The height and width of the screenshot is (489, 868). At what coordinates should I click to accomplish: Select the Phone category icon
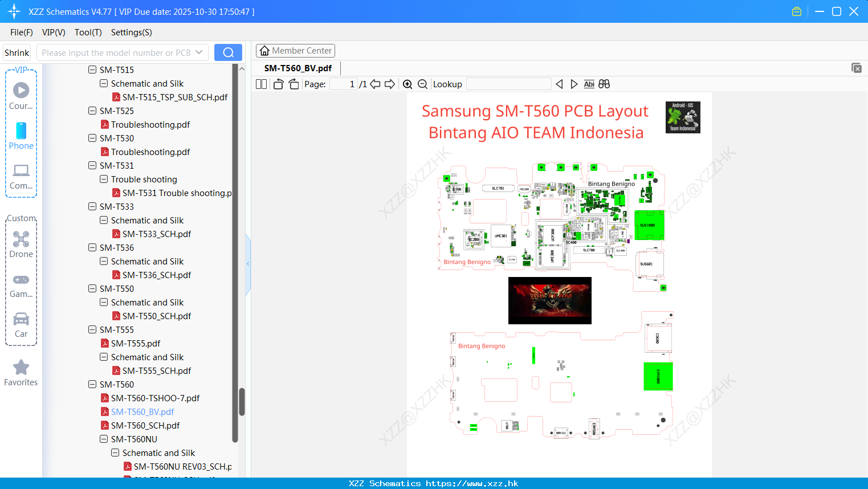click(21, 136)
